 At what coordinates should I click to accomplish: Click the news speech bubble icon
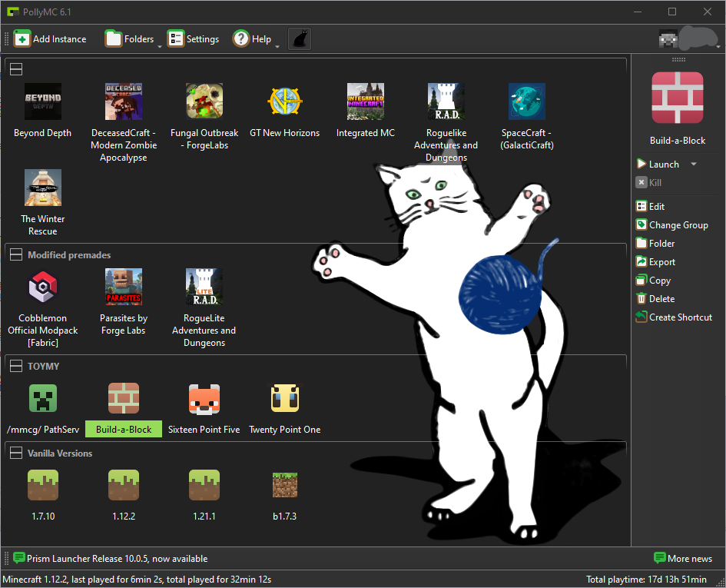click(x=19, y=558)
